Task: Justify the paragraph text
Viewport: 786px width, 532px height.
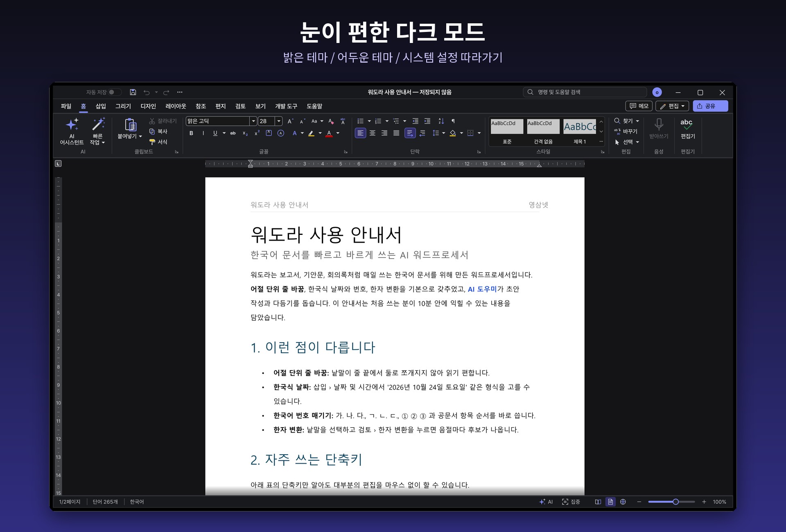Action: coord(396,133)
